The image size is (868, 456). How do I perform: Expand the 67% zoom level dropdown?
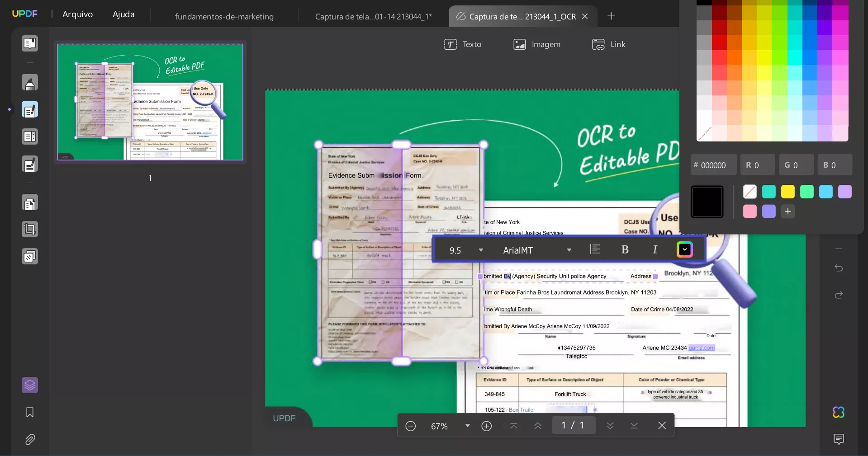468,426
